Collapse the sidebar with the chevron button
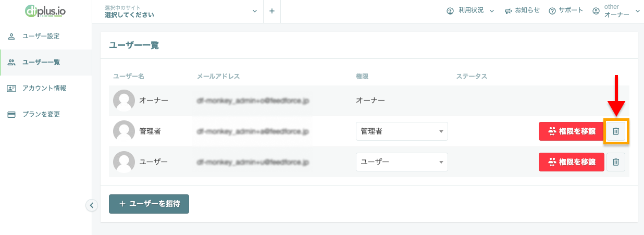Viewport: 644px width, 235px height. point(92,205)
